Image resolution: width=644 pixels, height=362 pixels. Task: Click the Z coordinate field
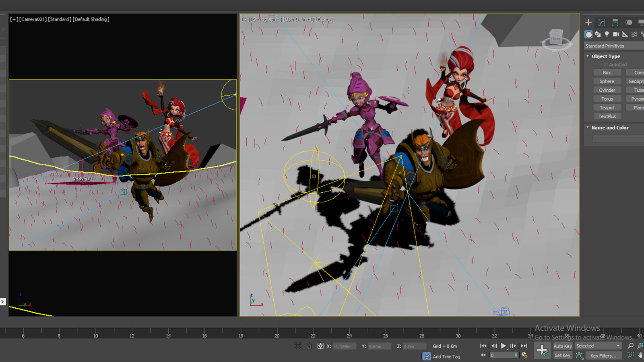tap(414, 346)
